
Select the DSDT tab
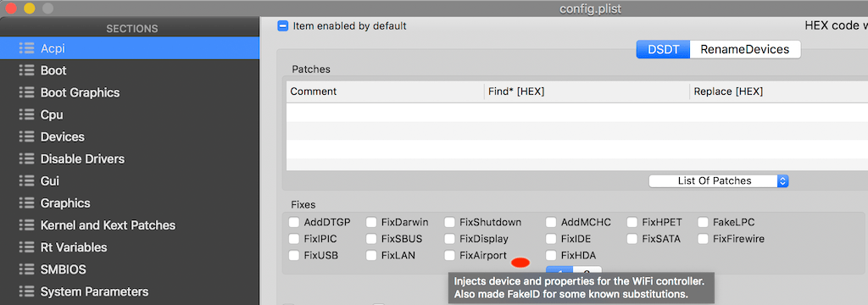point(663,49)
